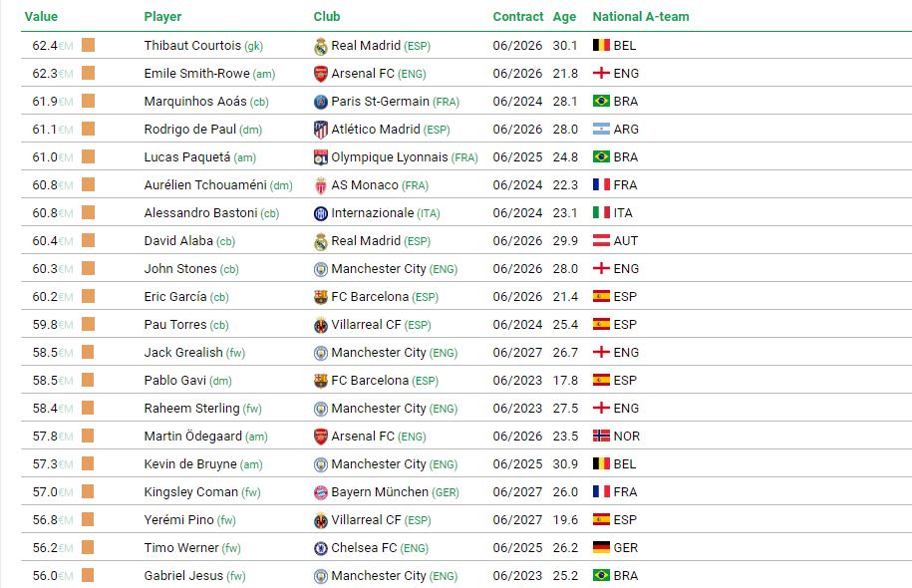The image size is (912, 588).
Task: Click National A-team column header
Action: tap(640, 16)
